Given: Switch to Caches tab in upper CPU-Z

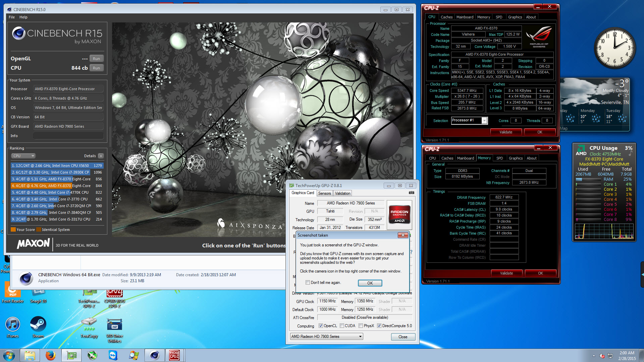Looking at the screenshot, I should 446,17.
